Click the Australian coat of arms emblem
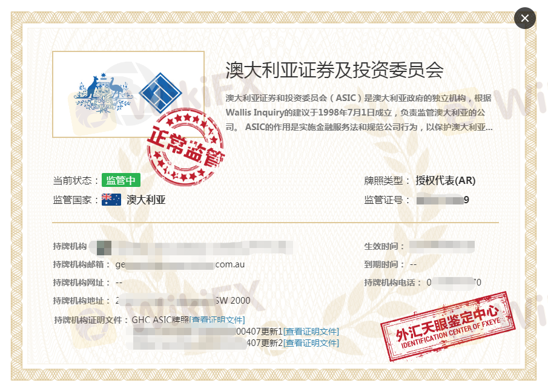This screenshot has width=548, height=392. 103,93
